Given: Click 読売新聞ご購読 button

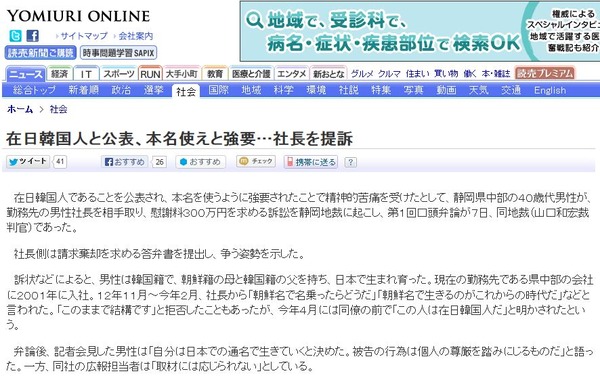Looking at the screenshot, I should click(41, 53).
